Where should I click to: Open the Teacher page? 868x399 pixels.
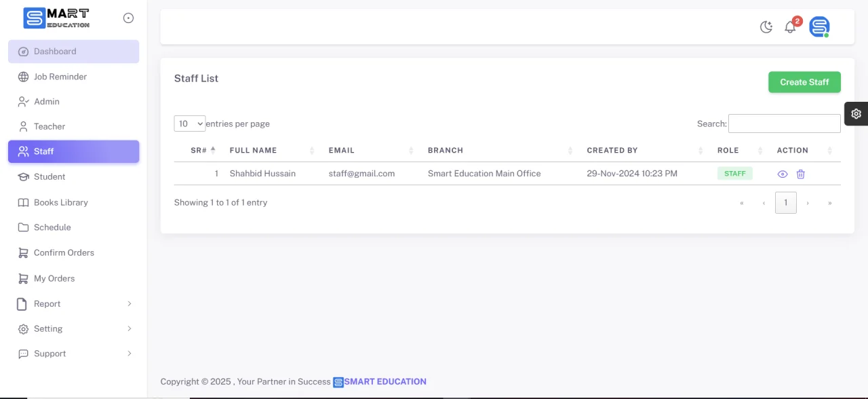(x=73, y=127)
